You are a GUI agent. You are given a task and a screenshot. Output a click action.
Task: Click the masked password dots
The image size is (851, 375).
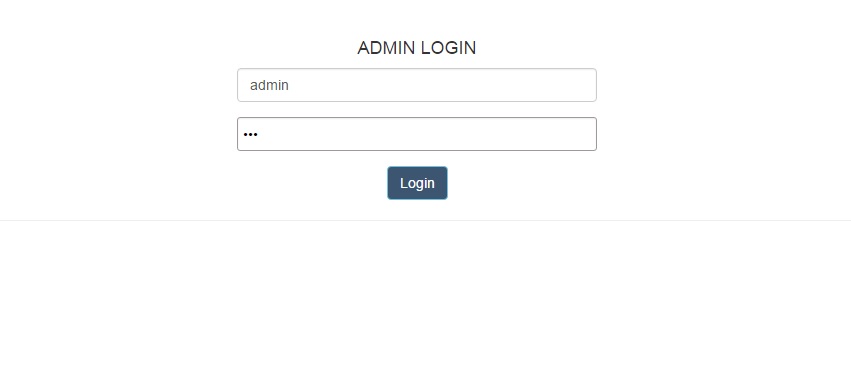point(250,134)
